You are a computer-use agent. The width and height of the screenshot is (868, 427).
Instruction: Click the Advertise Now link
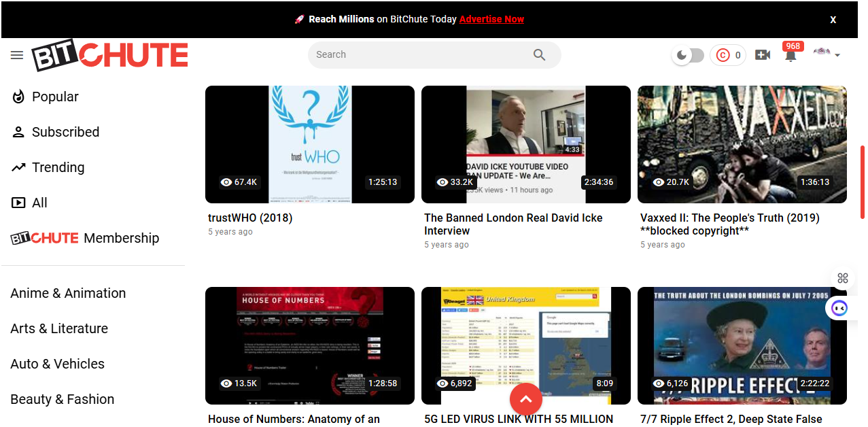(x=491, y=19)
